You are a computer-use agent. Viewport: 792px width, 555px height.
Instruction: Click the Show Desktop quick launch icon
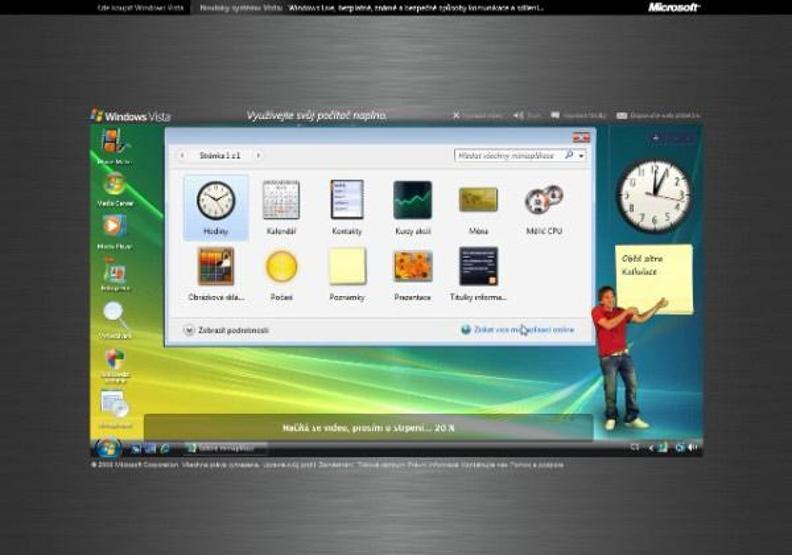pyautogui.click(x=136, y=448)
